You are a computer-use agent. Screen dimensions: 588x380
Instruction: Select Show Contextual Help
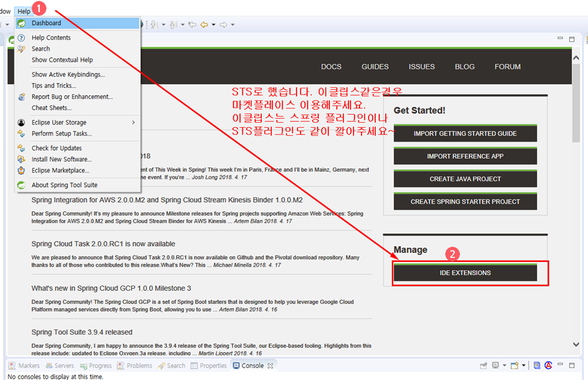click(62, 60)
